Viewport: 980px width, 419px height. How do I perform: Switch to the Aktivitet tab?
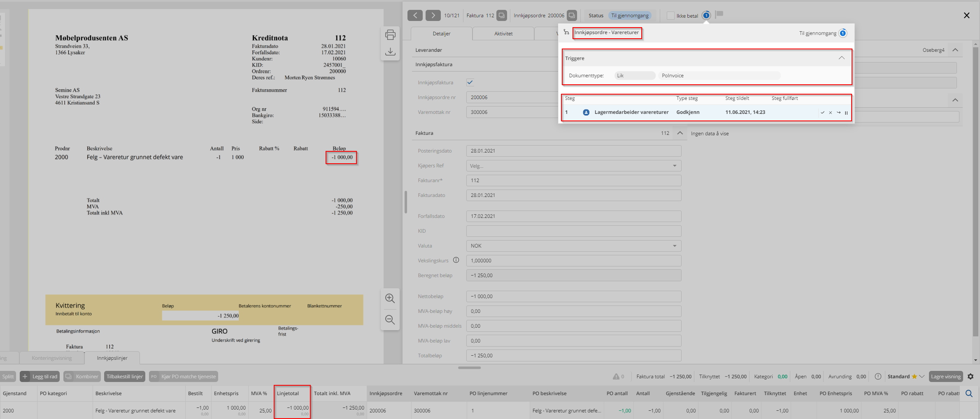(x=503, y=34)
